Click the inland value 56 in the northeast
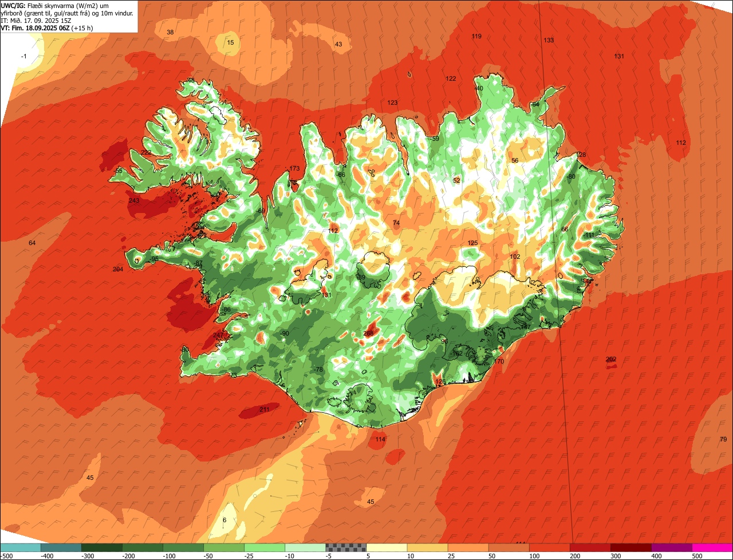Screen dimensions: 733x560 (515, 160)
